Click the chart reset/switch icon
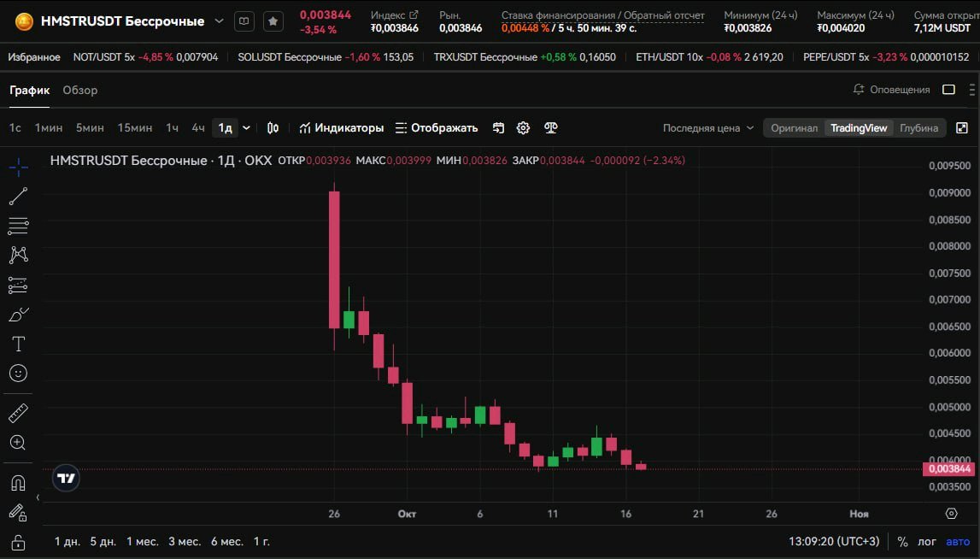 point(498,127)
